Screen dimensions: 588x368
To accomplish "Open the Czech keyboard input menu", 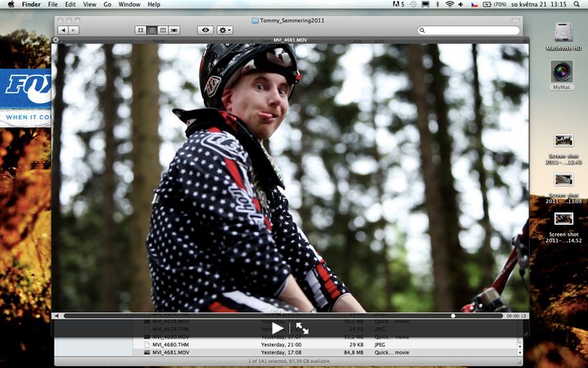I will click(473, 5).
